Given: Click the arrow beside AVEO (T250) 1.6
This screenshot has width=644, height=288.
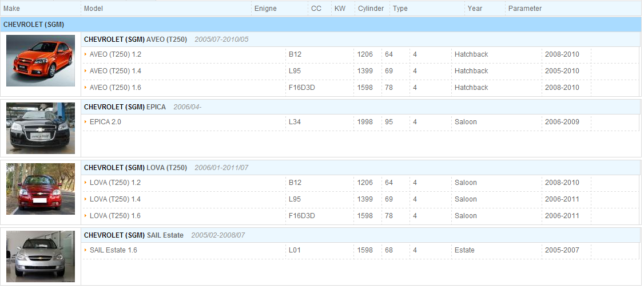Looking at the screenshot, I should coord(85,87).
